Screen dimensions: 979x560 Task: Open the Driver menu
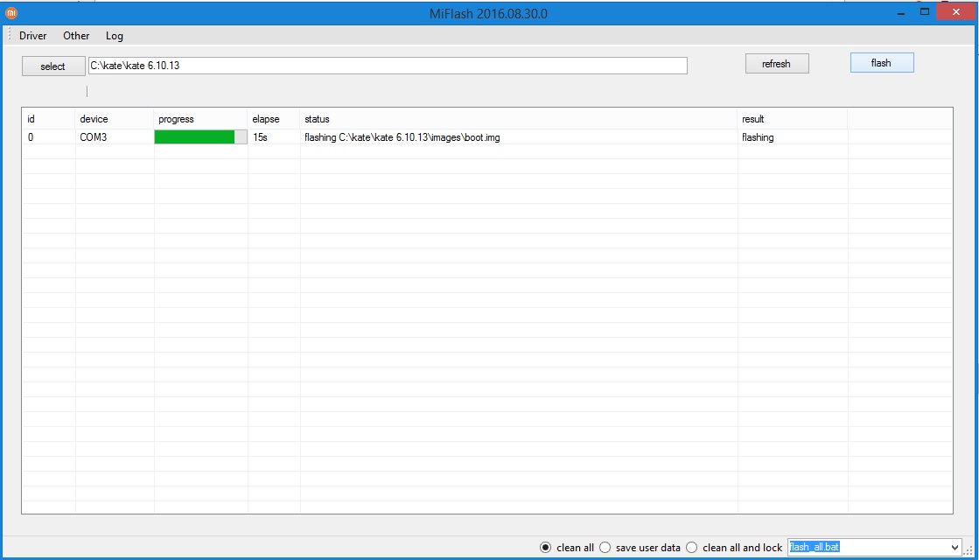(x=32, y=36)
